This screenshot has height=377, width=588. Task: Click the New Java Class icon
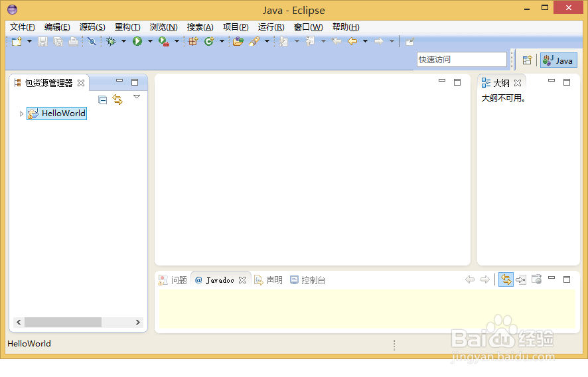(x=209, y=41)
